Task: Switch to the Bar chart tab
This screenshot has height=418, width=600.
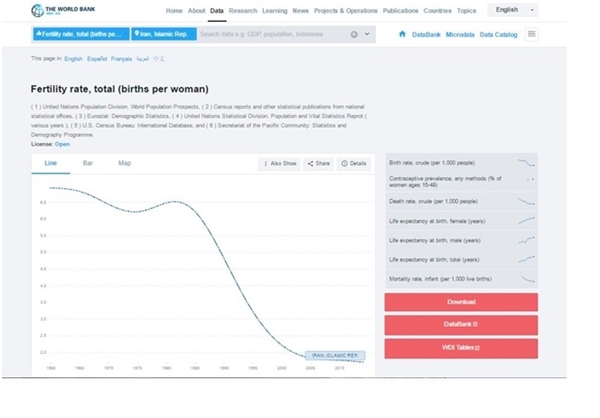Action: pos(88,163)
